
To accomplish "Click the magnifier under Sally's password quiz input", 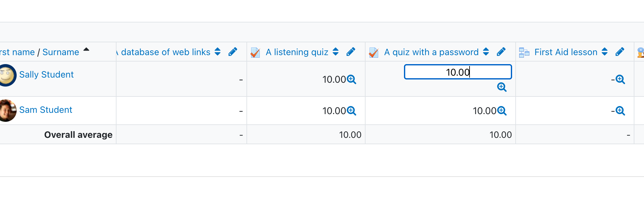I will coord(502,87).
